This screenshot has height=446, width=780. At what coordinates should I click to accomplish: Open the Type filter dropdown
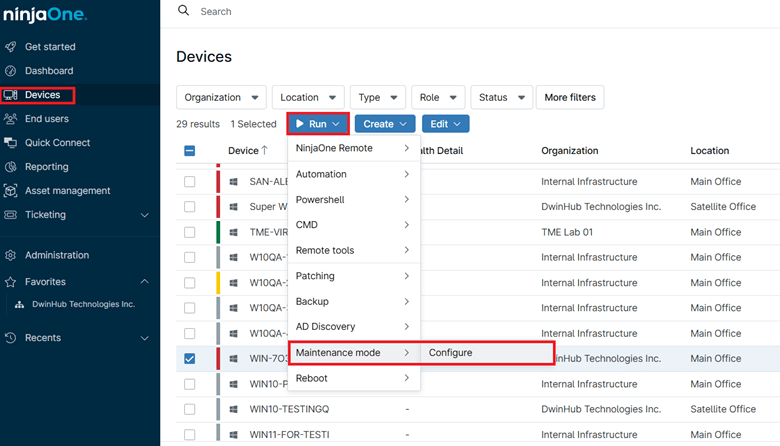pyautogui.click(x=378, y=97)
